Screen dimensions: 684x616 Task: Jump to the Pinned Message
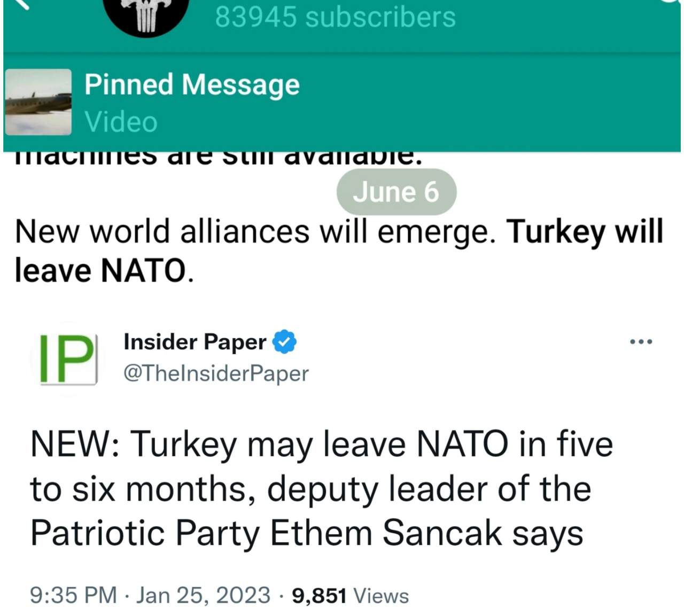pyautogui.click(x=192, y=85)
